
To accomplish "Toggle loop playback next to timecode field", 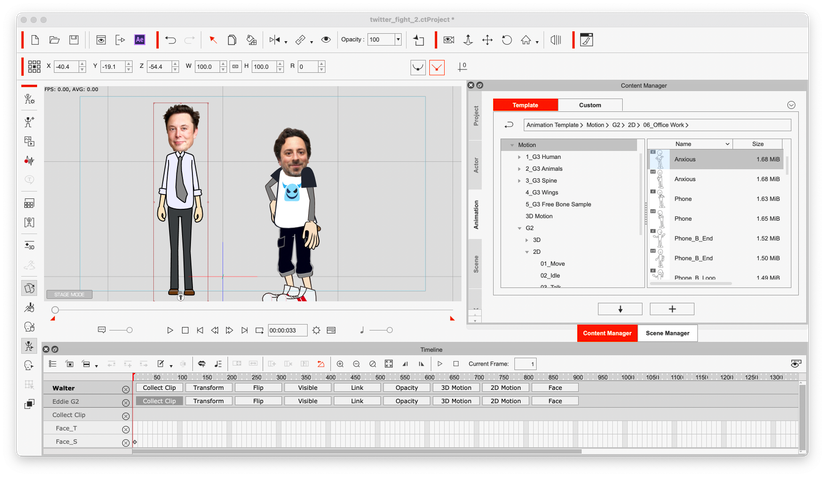I will tap(259, 330).
